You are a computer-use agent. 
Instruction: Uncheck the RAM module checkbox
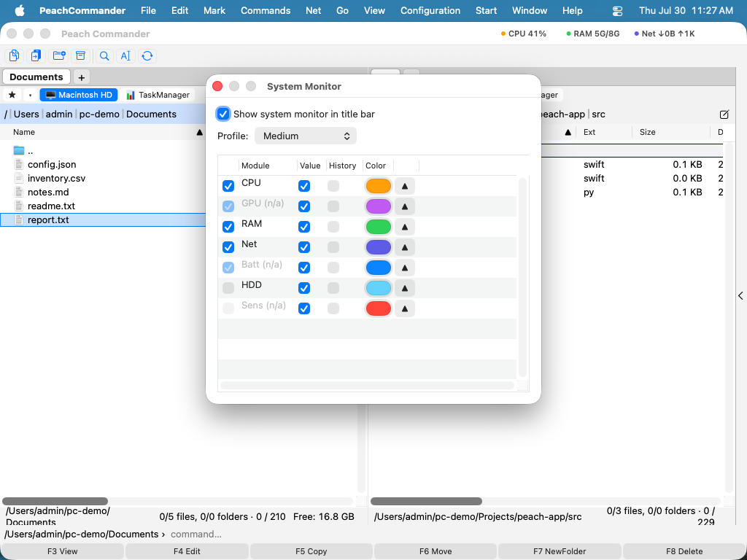click(x=228, y=227)
